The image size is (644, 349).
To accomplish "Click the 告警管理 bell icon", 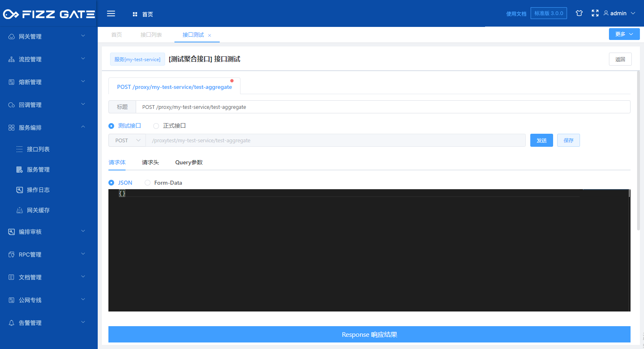I will tap(11, 323).
